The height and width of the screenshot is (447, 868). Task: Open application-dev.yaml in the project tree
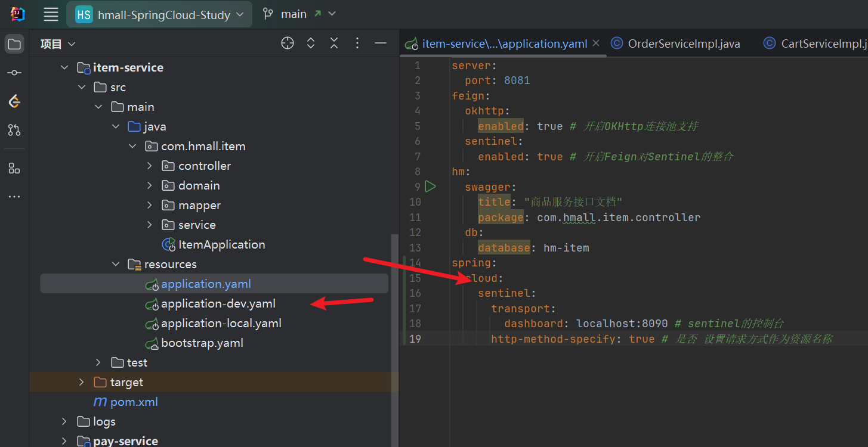pyautogui.click(x=218, y=304)
